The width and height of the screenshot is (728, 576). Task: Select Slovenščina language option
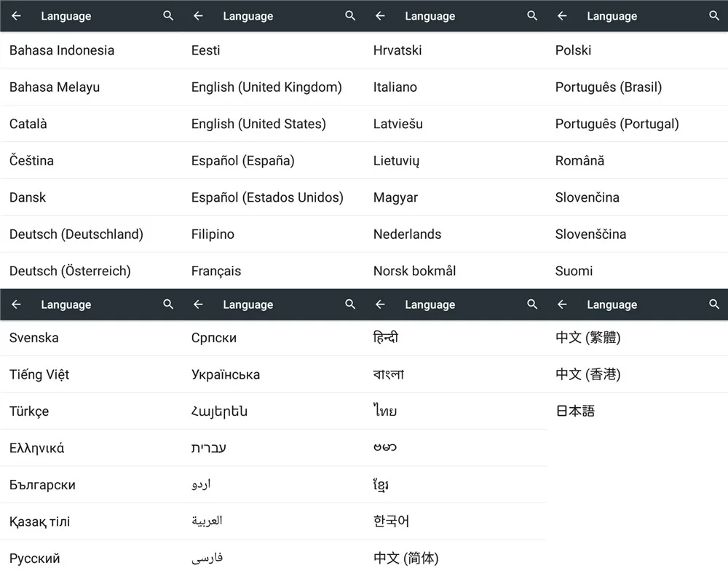pyautogui.click(x=590, y=234)
